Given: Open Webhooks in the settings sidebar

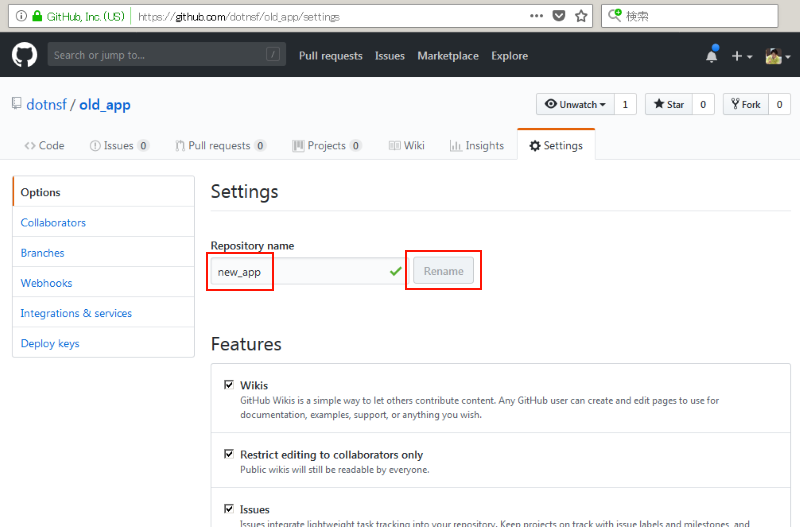Looking at the screenshot, I should pyautogui.click(x=104, y=283).
